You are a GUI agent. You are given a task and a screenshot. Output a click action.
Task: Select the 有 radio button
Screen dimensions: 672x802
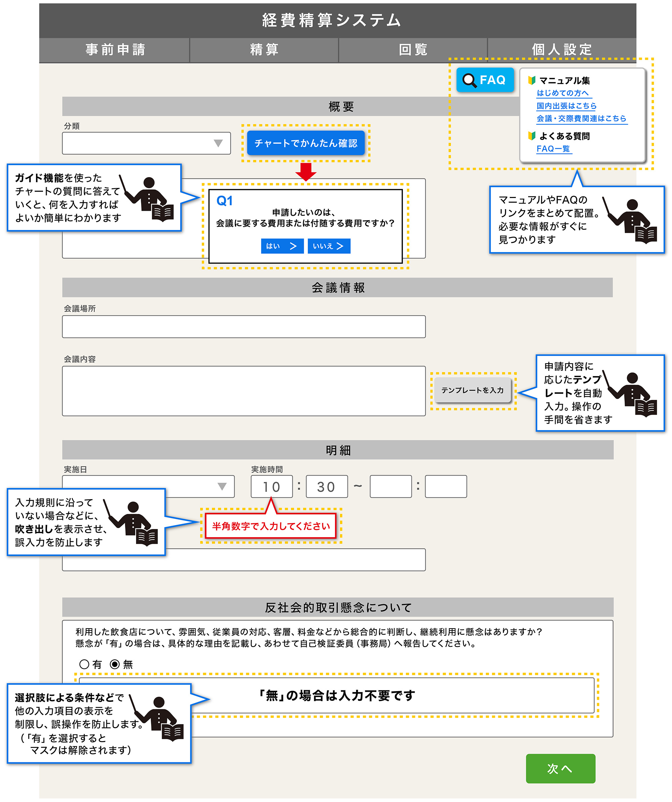pos(84,664)
